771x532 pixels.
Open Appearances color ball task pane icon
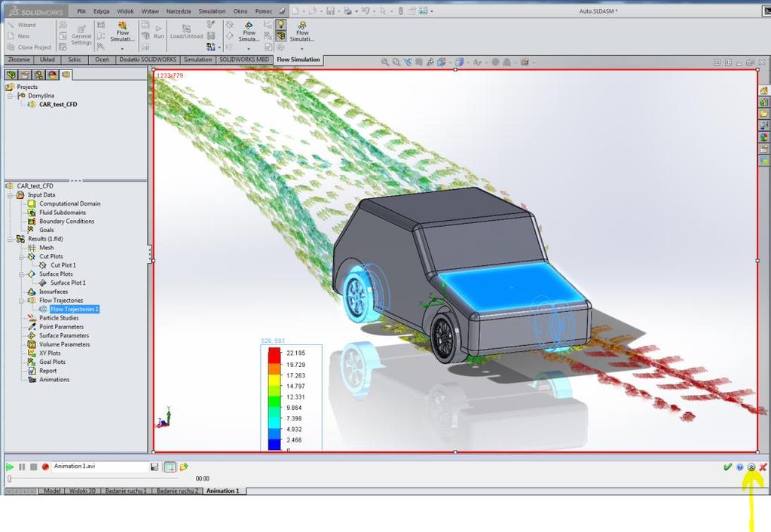[763, 137]
